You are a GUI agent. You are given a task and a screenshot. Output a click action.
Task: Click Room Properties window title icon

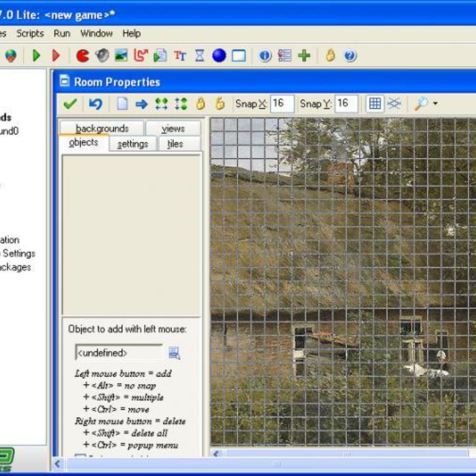click(64, 81)
